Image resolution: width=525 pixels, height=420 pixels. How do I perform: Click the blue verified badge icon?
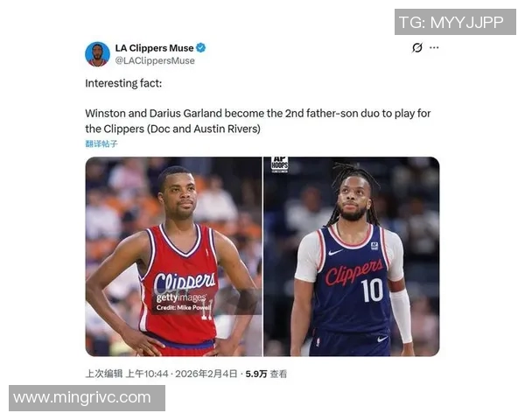[x=201, y=48]
